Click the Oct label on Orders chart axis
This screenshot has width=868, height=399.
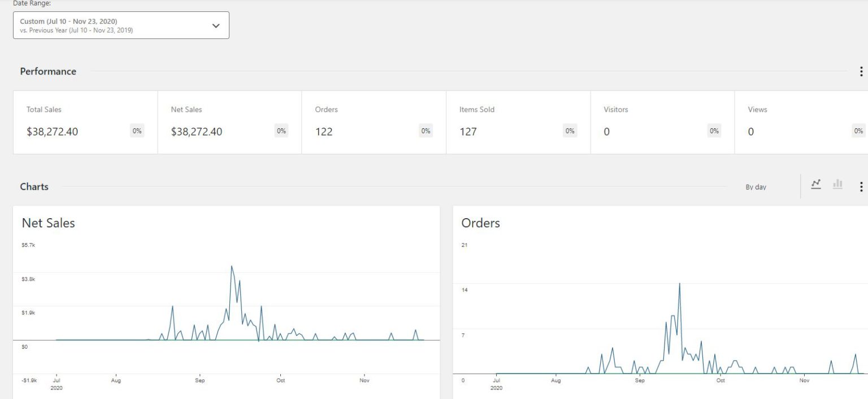(721, 380)
